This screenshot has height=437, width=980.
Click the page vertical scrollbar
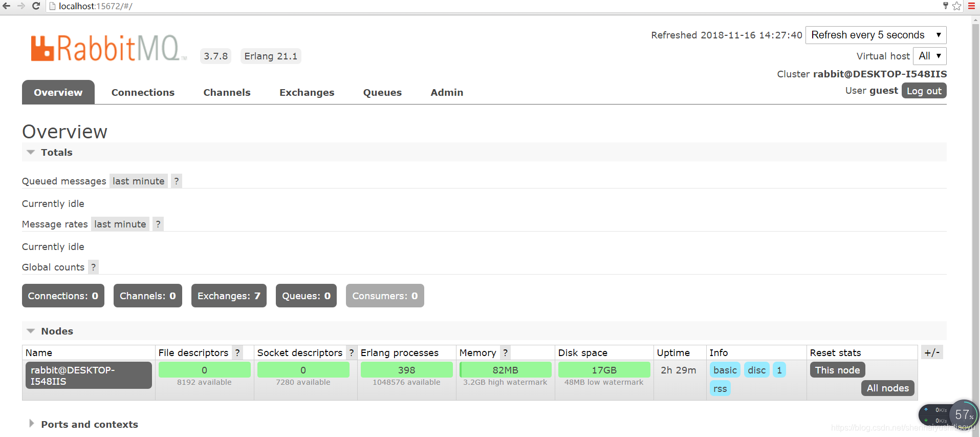(x=975, y=225)
